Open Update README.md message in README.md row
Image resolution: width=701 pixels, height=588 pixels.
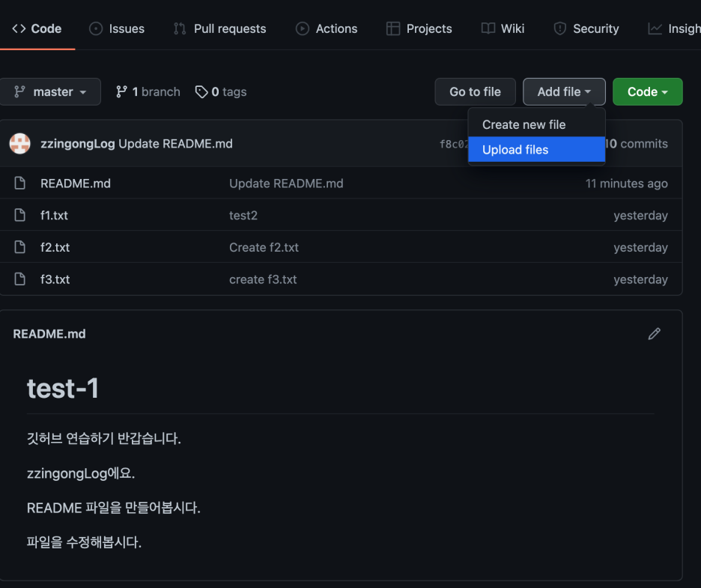[286, 184]
